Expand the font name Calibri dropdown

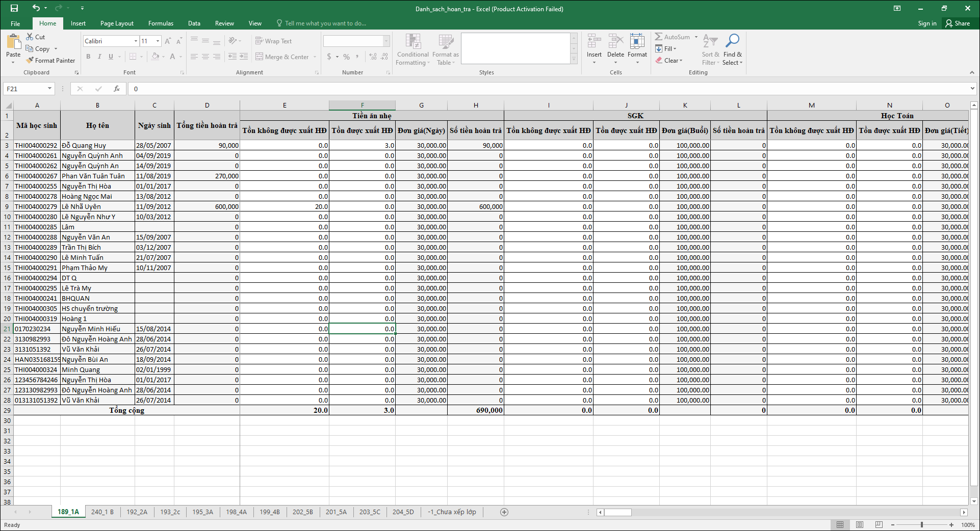136,41
